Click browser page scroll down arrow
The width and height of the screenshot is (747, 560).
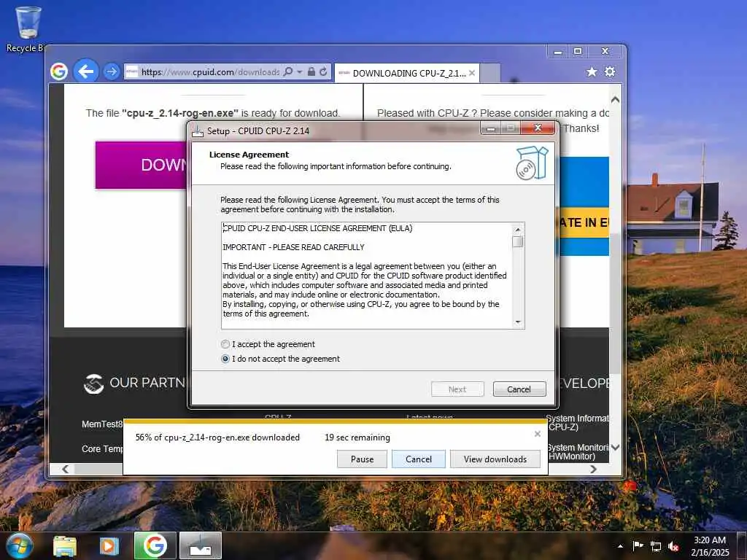pos(615,448)
